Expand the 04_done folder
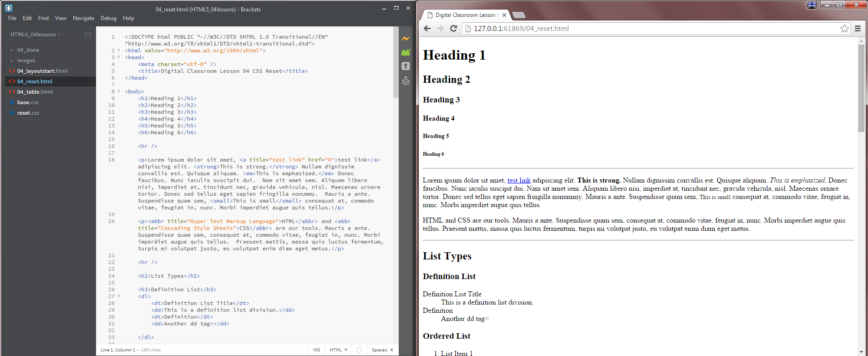Screen dimensions: 868x356 tap(28, 50)
